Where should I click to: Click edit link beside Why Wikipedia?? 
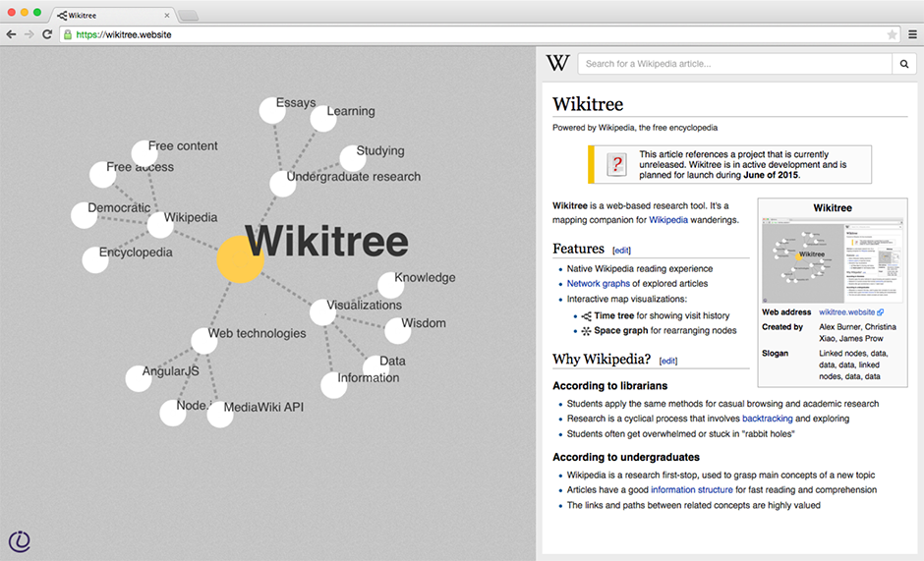tap(668, 362)
